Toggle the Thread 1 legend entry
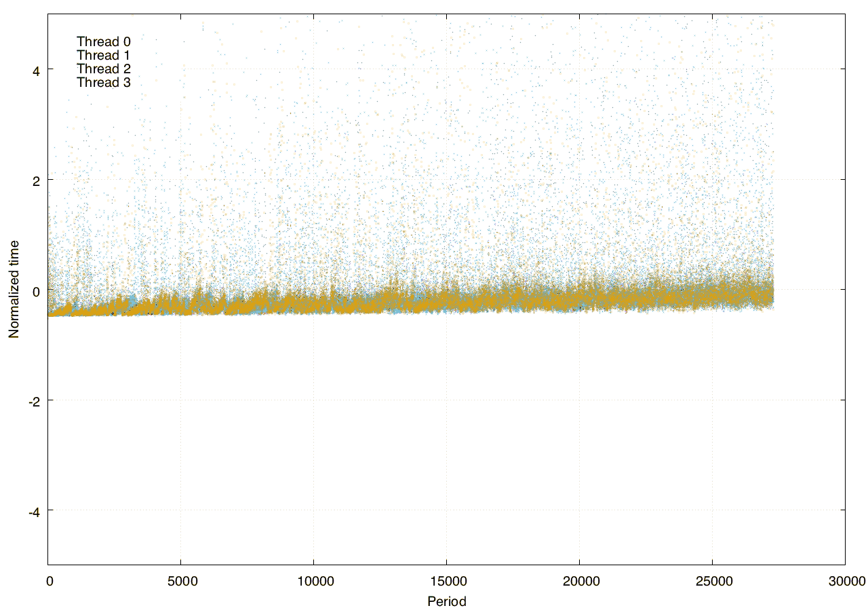This screenshot has height=608, width=868. click(103, 55)
